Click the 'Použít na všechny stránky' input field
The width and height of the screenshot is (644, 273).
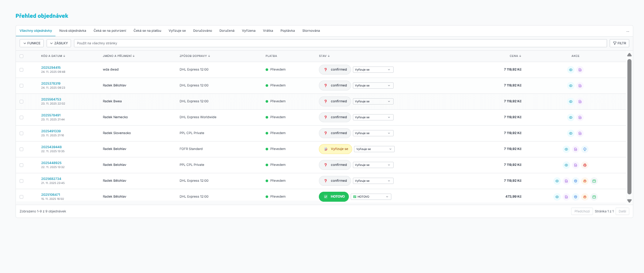pos(340,43)
